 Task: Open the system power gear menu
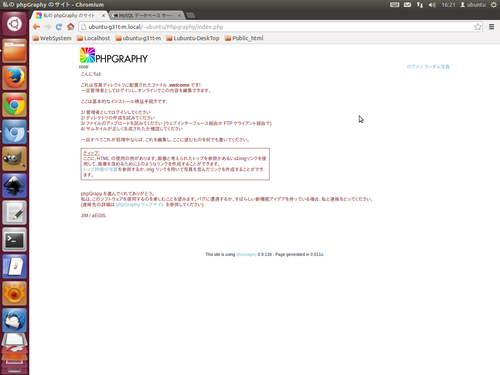coord(493,5)
